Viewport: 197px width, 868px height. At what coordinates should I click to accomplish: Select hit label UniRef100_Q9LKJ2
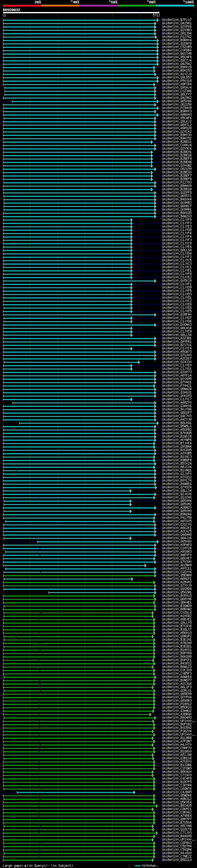click(177, 122)
